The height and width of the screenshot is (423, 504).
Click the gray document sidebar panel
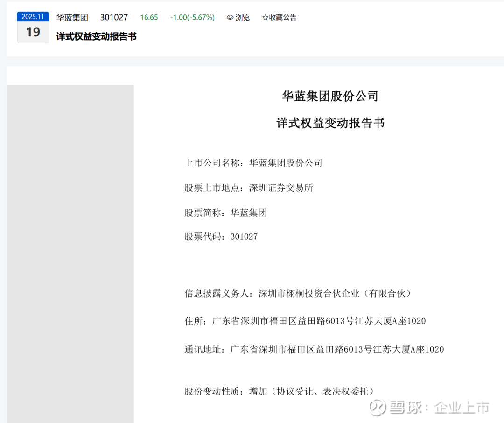click(70, 254)
